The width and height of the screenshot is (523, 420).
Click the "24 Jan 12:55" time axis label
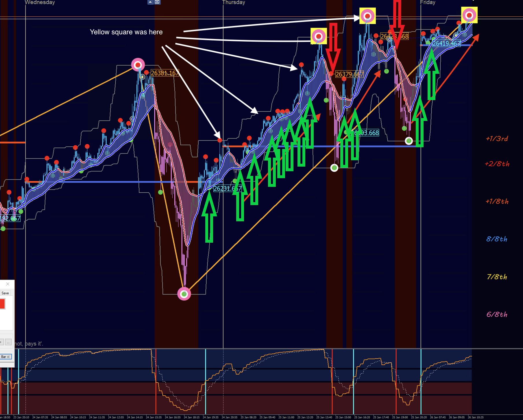point(116,417)
